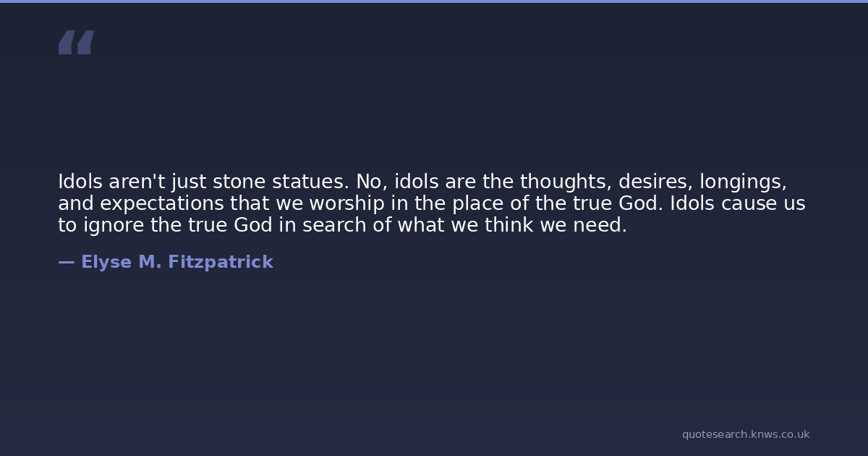The width and height of the screenshot is (868, 456).
Task: Click the large quotation mark icon
Action: (x=76, y=43)
